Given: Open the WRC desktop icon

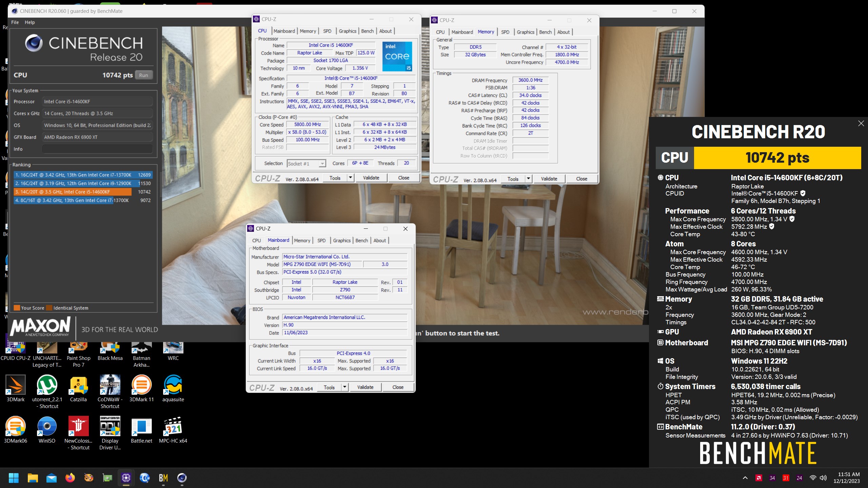Looking at the screenshot, I should pyautogui.click(x=173, y=347).
